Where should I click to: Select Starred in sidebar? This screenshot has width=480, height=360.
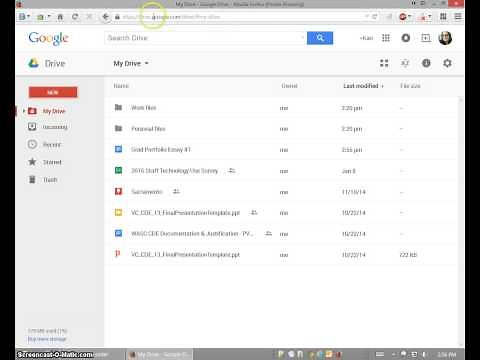52,162
